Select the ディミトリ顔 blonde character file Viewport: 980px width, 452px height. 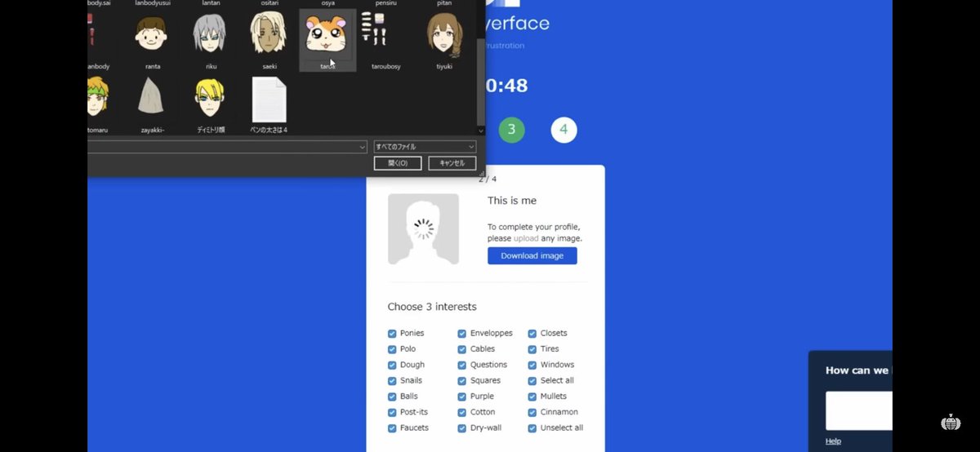click(x=211, y=101)
